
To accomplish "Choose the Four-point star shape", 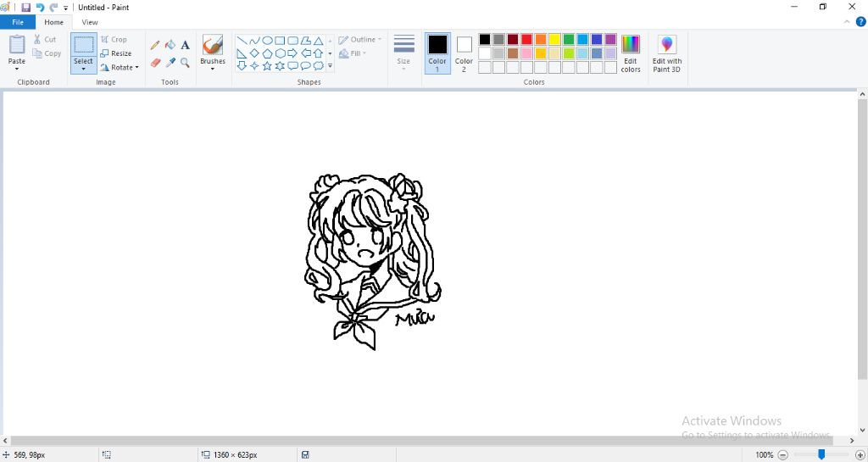I will click(x=254, y=66).
